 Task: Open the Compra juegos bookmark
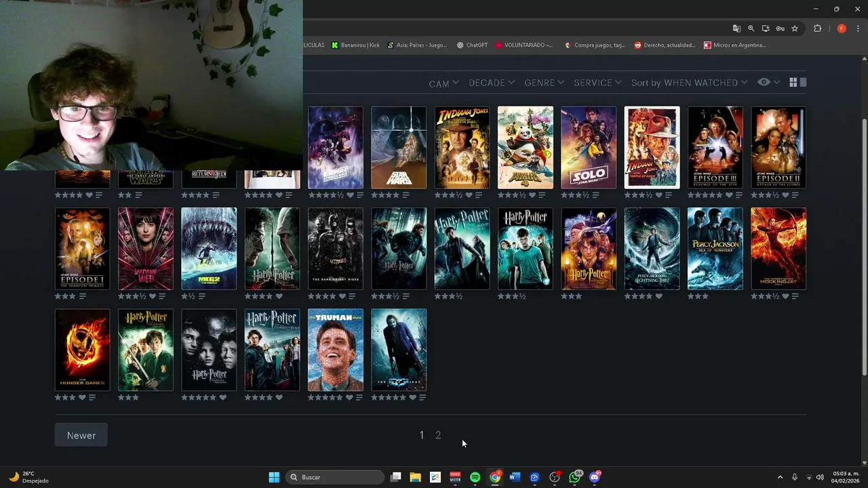(x=595, y=45)
